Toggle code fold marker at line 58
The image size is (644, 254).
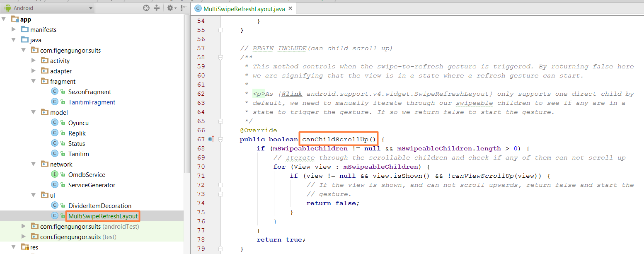pyautogui.click(x=220, y=57)
